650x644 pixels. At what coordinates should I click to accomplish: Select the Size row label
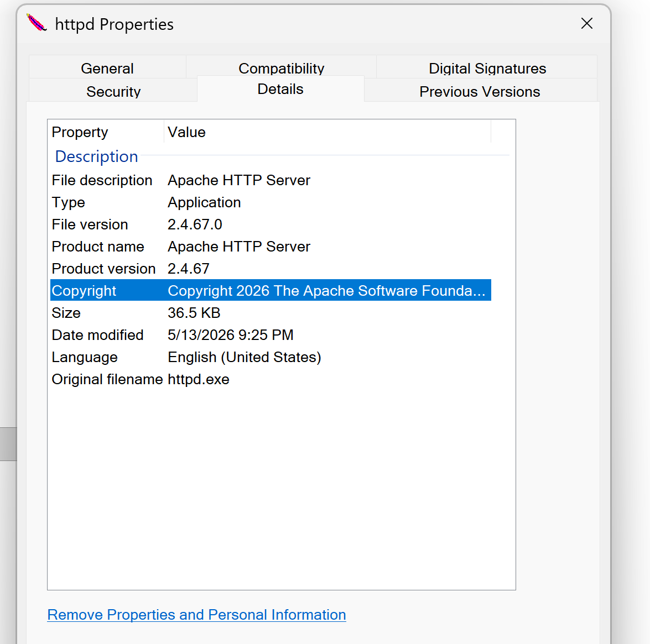[66, 313]
